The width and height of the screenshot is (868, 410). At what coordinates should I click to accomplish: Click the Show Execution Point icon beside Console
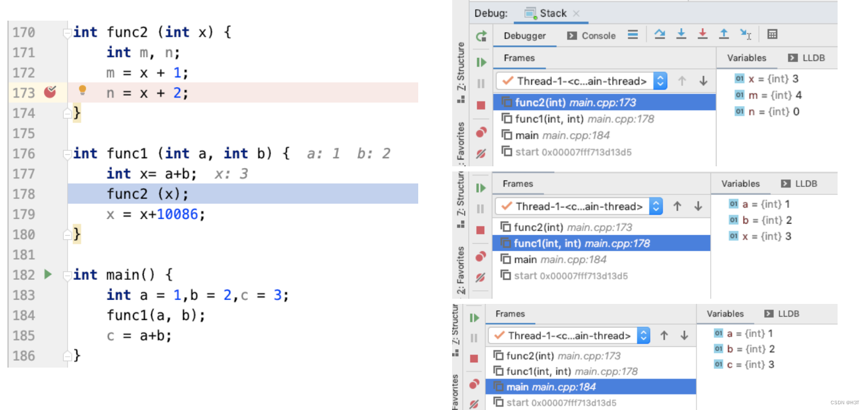point(633,35)
